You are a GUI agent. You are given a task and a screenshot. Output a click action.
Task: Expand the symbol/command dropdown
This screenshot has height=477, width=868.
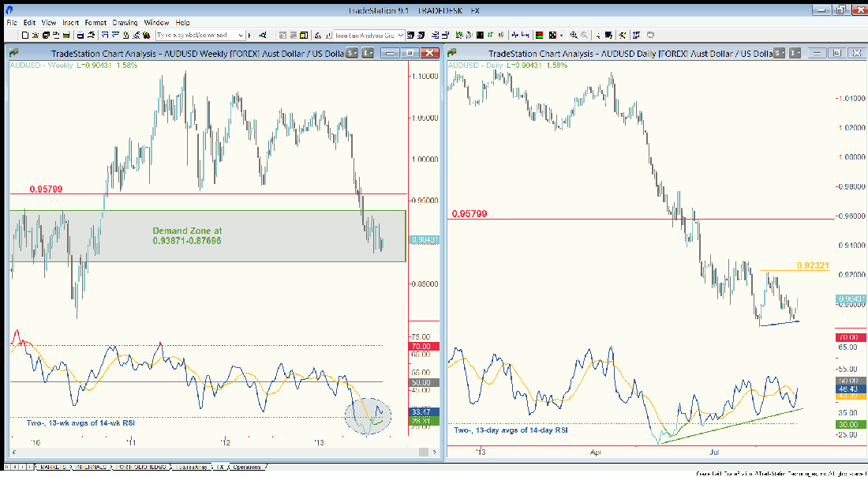tap(241, 36)
